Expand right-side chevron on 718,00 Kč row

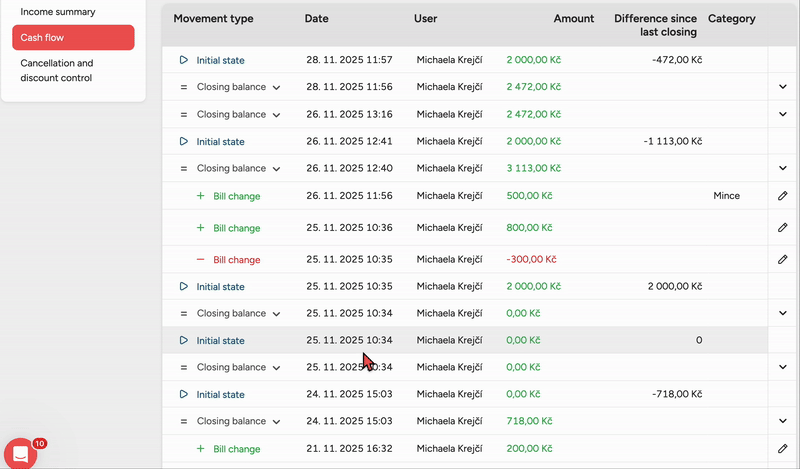783,422
